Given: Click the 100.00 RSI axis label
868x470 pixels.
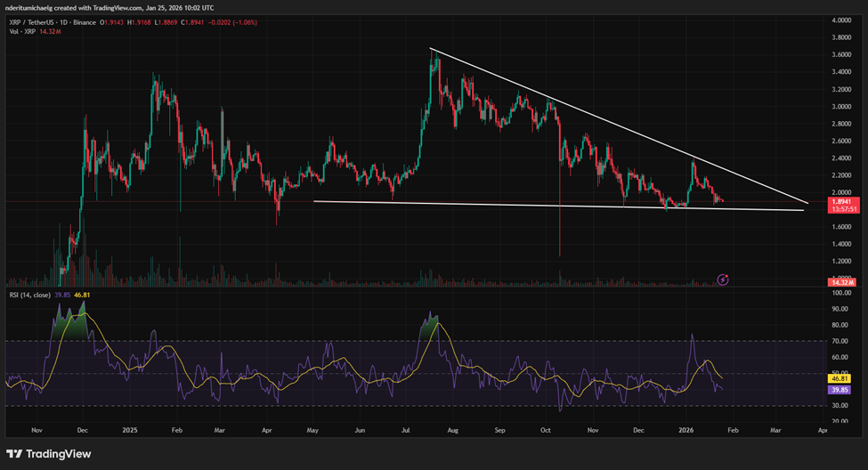Looking at the screenshot, I should point(841,293).
